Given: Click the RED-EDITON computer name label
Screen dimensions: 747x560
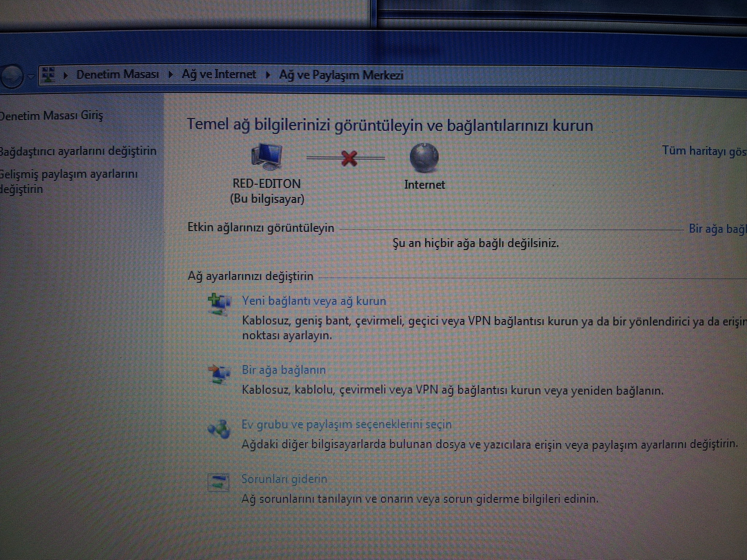Looking at the screenshot, I should 267,183.
